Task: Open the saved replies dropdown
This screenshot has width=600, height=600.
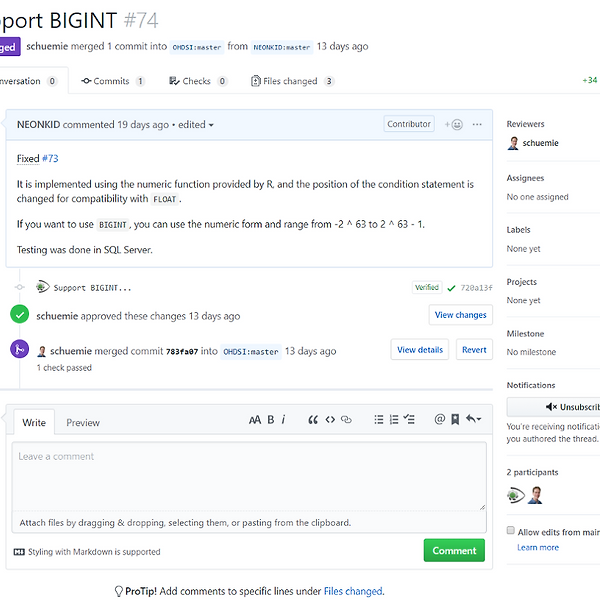Action: pyautogui.click(x=473, y=420)
